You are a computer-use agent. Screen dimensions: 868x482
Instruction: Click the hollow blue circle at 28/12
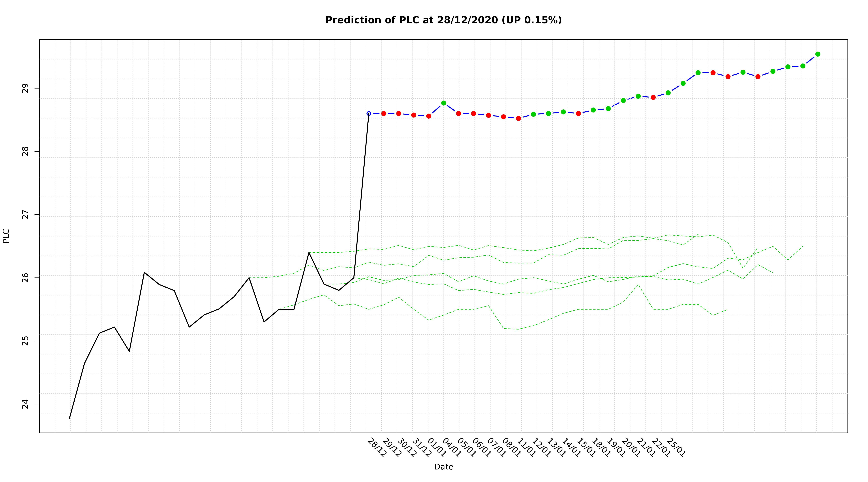pos(369,113)
